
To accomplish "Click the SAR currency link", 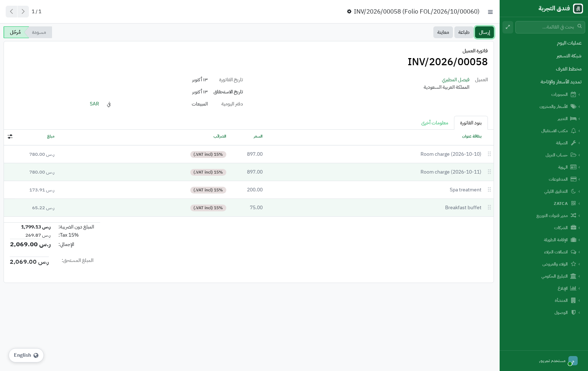I will 94,104.
